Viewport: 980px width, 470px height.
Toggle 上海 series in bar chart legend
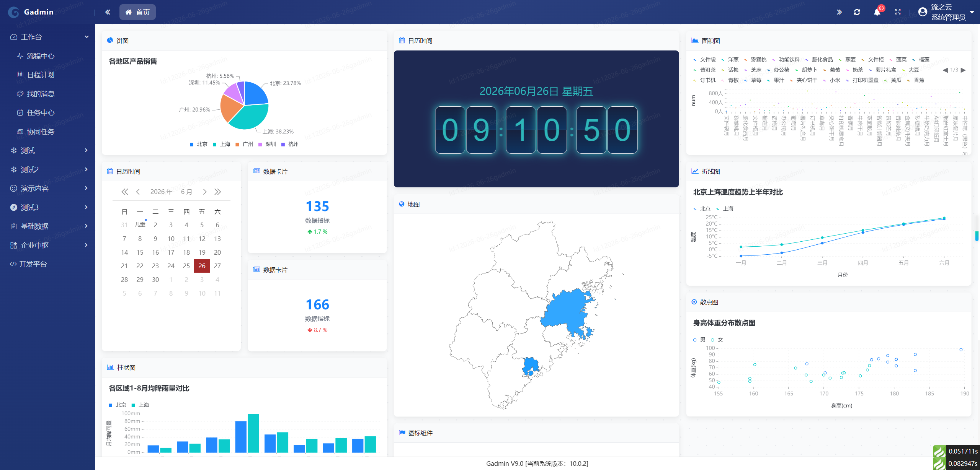140,405
